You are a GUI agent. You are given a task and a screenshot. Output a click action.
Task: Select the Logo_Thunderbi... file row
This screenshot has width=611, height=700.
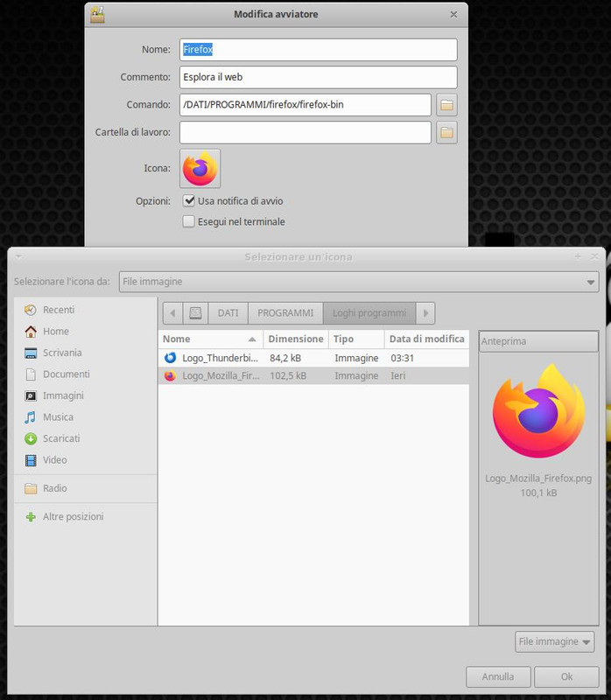[313, 358]
